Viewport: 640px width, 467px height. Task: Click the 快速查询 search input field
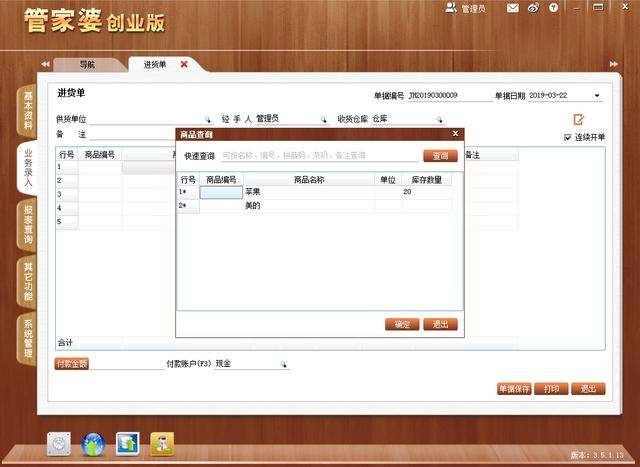click(319, 156)
